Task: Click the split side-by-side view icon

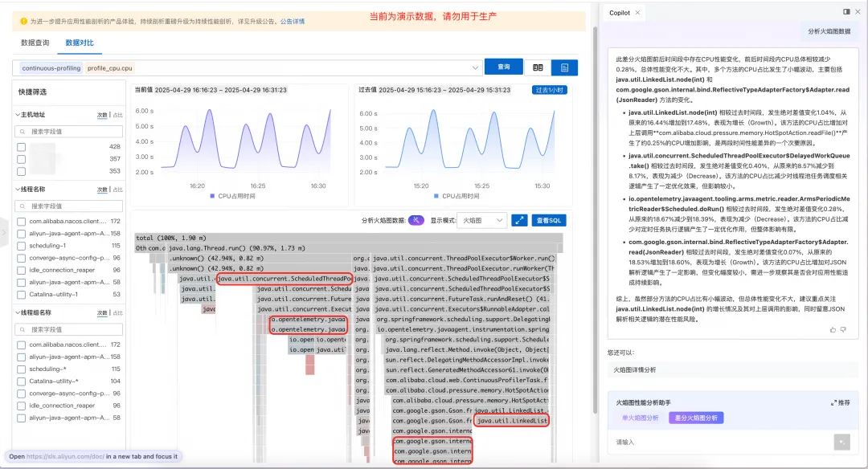Action: pyautogui.click(x=538, y=67)
